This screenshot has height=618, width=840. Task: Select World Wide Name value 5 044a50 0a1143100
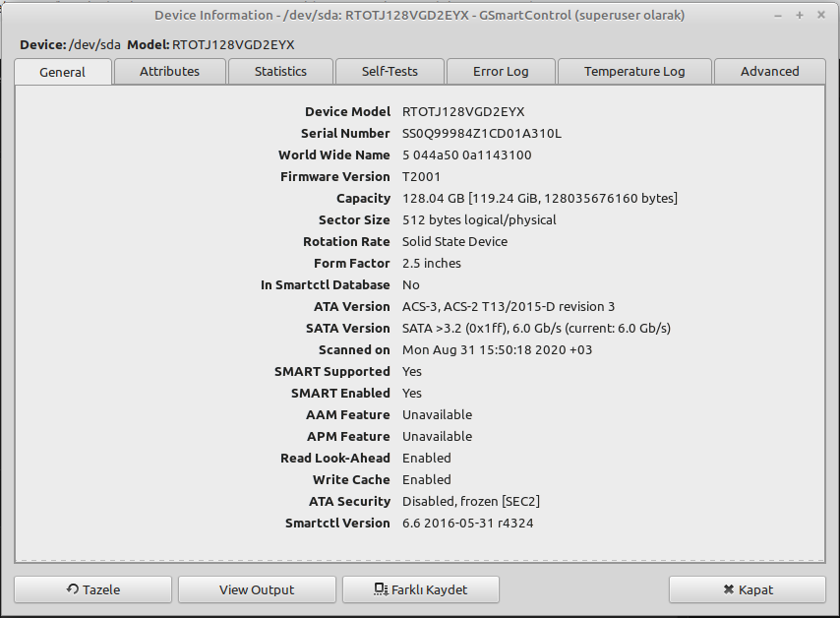(x=467, y=154)
